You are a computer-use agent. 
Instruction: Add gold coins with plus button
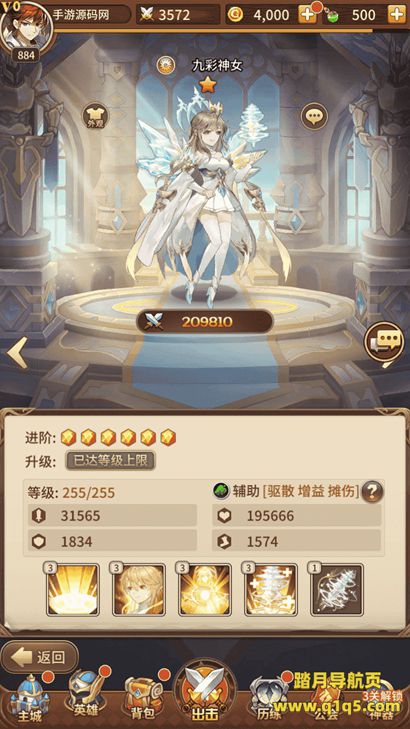click(x=307, y=15)
